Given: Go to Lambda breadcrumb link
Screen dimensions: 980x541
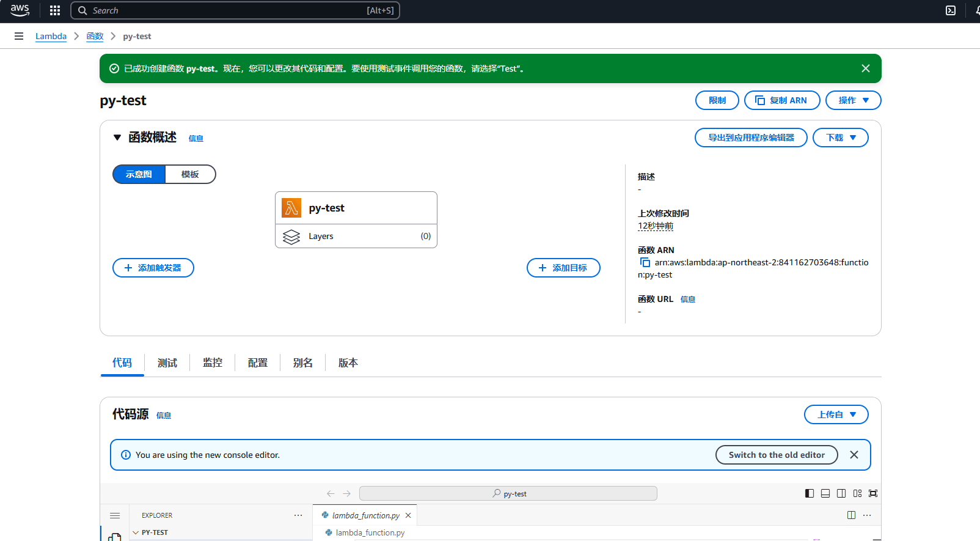Looking at the screenshot, I should pos(51,36).
